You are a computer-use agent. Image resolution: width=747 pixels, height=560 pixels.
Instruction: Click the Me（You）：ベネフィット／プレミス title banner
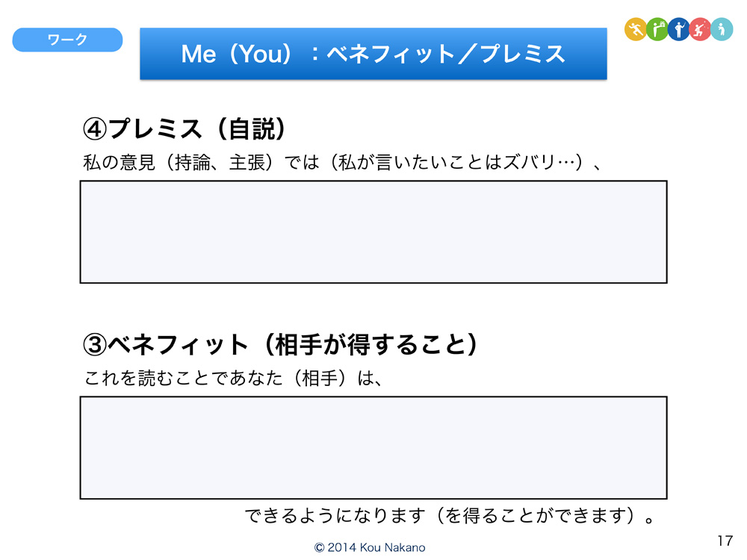click(x=373, y=53)
